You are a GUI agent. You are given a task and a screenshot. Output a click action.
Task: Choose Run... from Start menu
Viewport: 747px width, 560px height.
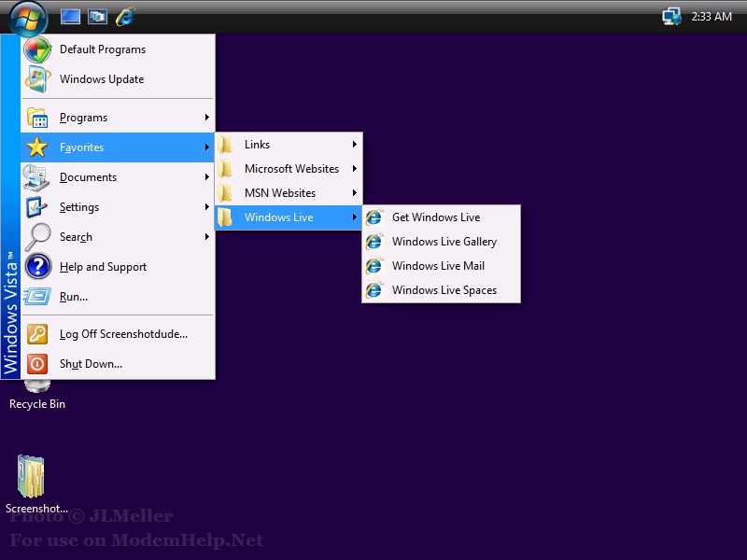[74, 297]
